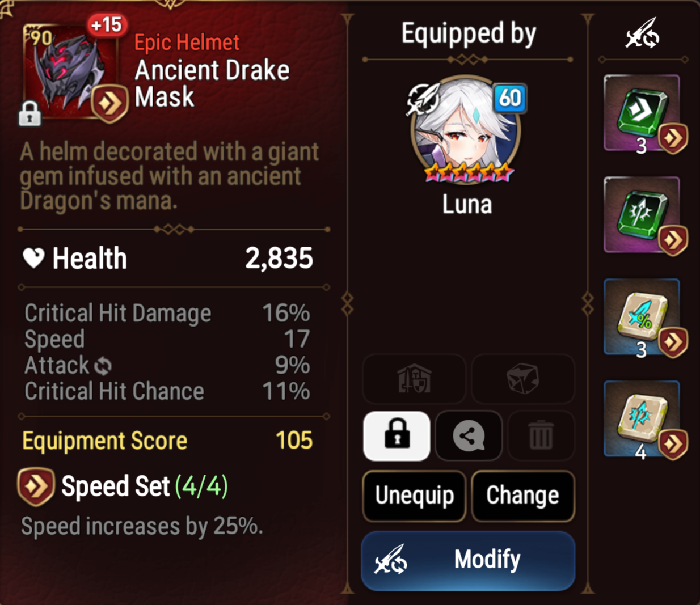Click the blue Modify button

469,560
